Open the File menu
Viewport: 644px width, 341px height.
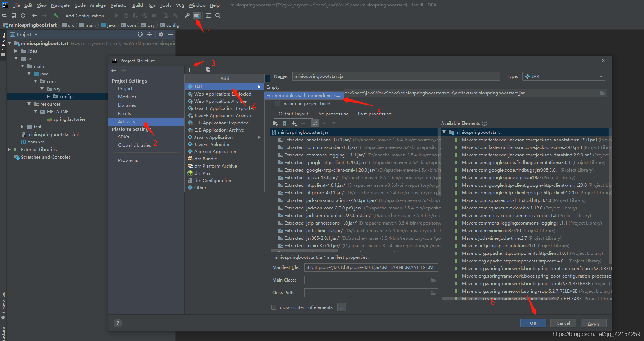(x=17, y=5)
